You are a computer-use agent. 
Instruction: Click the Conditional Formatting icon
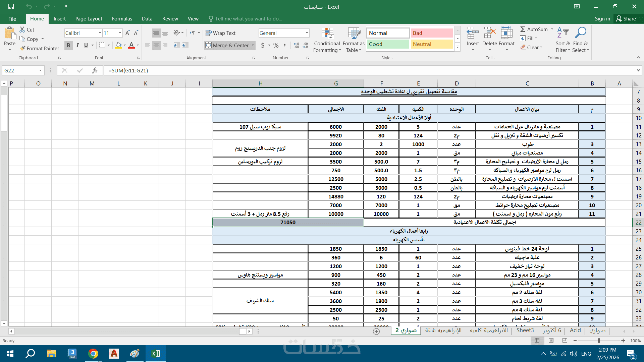(x=327, y=34)
